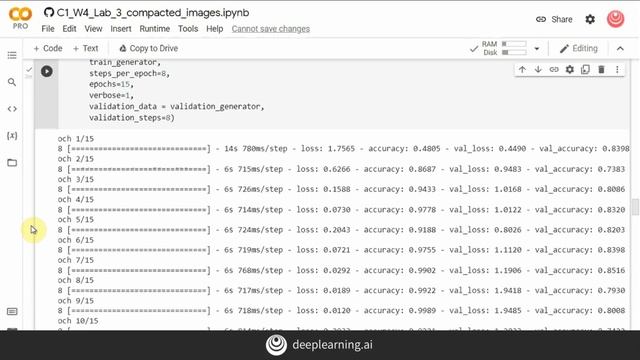Click the output line och 10/15
This screenshot has height=360, width=640.
tap(78, 321)
